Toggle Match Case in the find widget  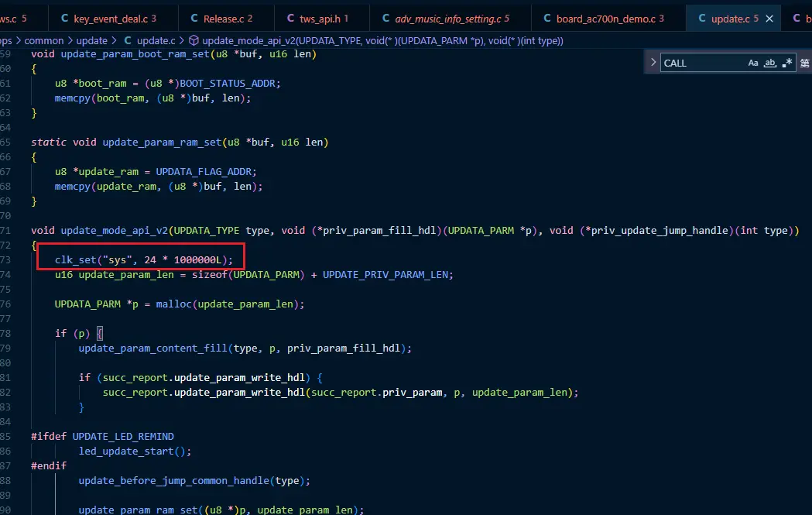[753, 63]
